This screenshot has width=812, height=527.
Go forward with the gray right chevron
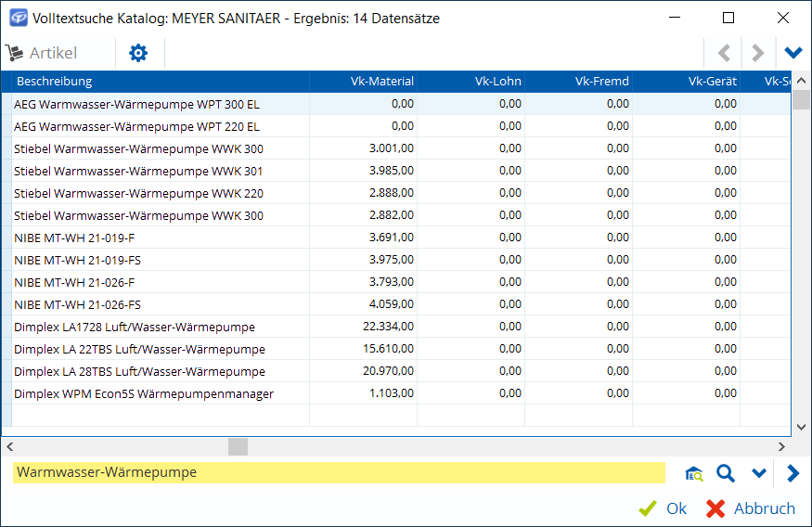[x=757, y=53]
